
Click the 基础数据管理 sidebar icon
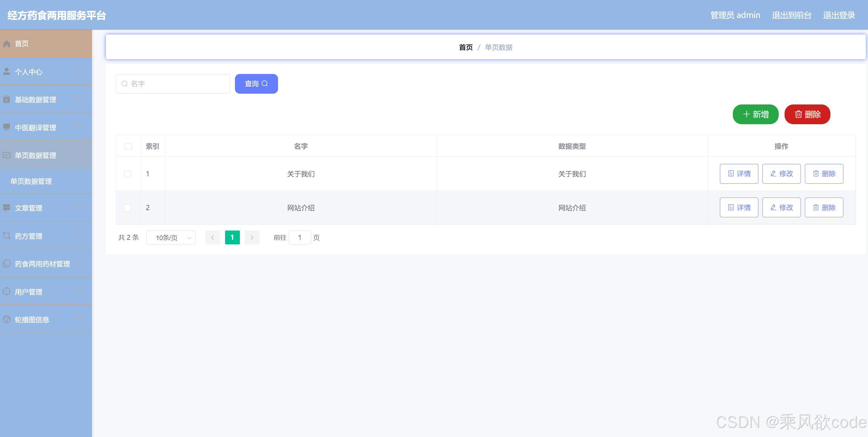tap(7, 100)
